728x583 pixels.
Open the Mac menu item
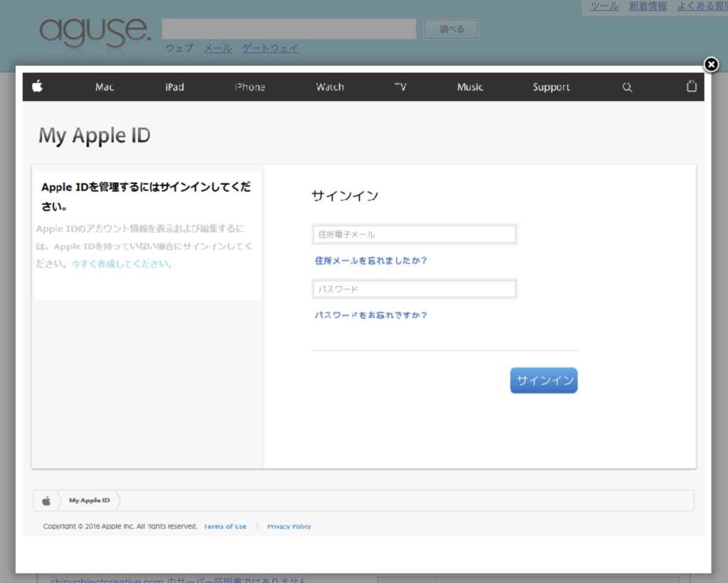pos(105,87)
